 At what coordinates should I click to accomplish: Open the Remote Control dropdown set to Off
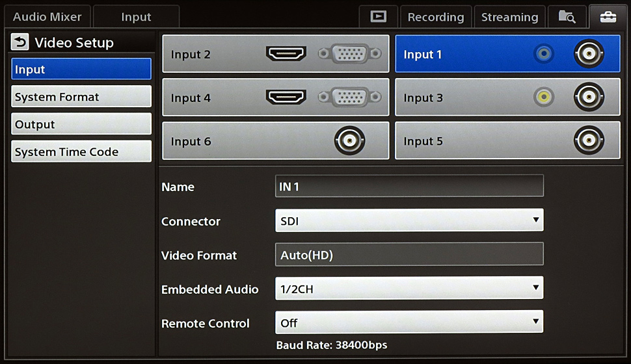tap(409, 322)
